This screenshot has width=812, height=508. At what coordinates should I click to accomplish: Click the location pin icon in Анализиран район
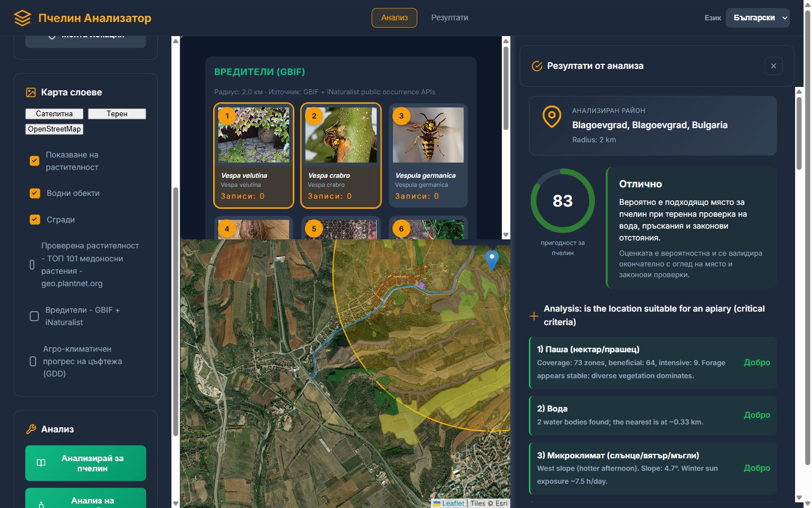551,117
